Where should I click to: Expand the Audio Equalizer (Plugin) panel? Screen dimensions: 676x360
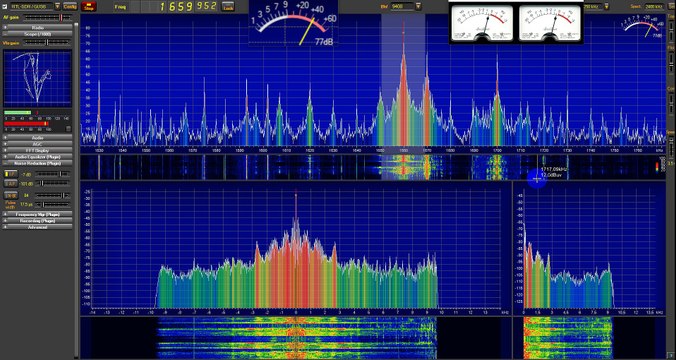click(38, 157)
